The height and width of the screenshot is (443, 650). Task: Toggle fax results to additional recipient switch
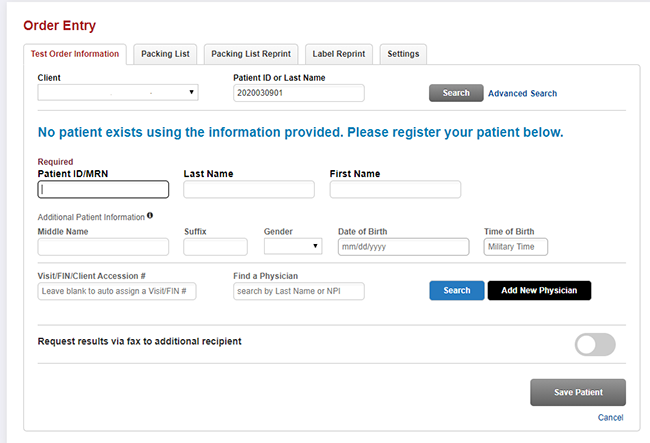pos(595,344)
